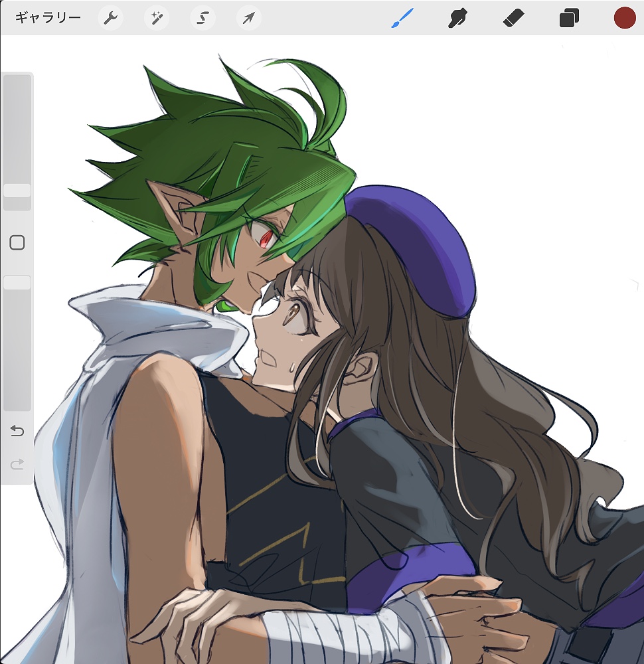Click the white bandaged forearm in the artwork
The height and width of the screenshot is (664, 644).
[x=345, y=629]
